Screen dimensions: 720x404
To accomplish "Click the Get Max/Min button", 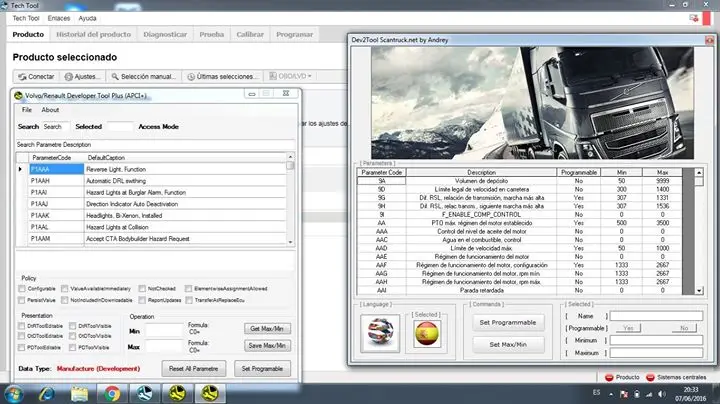I will 267,329.
